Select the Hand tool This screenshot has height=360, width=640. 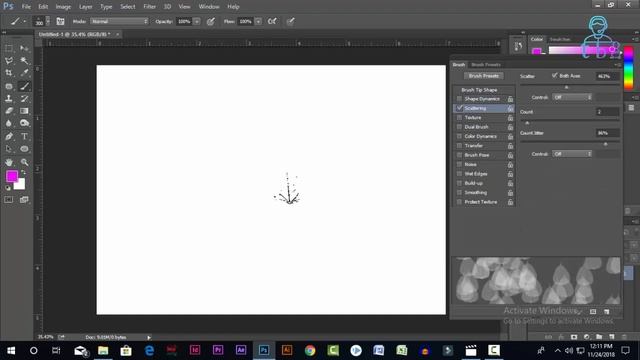(9, 162)
